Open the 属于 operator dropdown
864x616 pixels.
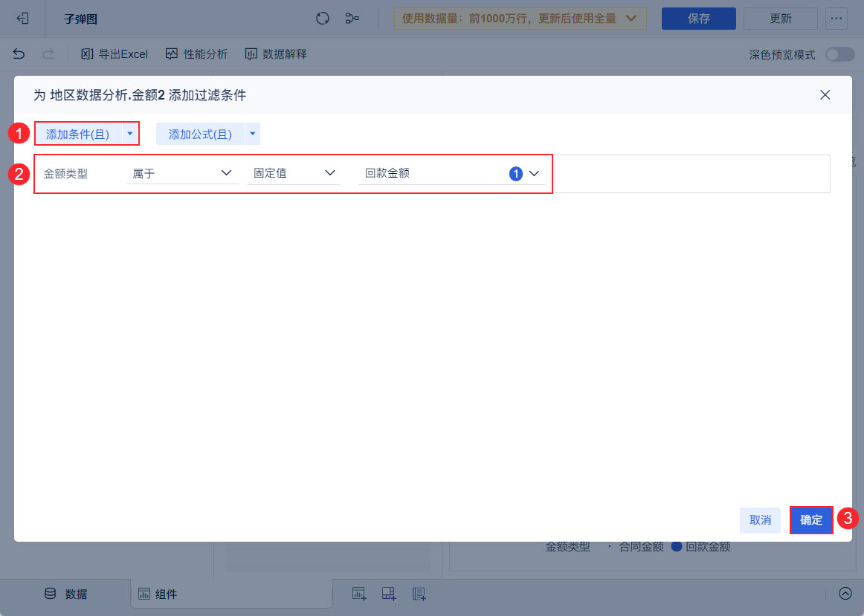182,173
